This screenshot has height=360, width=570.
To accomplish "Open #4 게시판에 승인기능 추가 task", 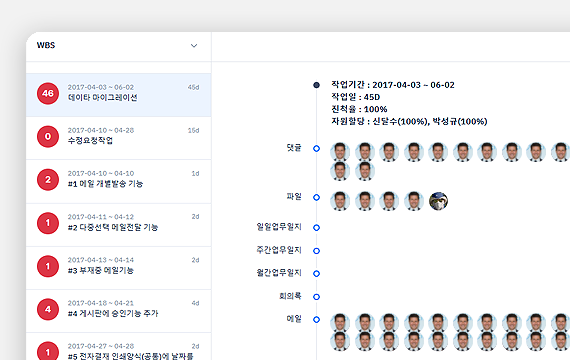I will pyautogui.click(x=119, y=311).
